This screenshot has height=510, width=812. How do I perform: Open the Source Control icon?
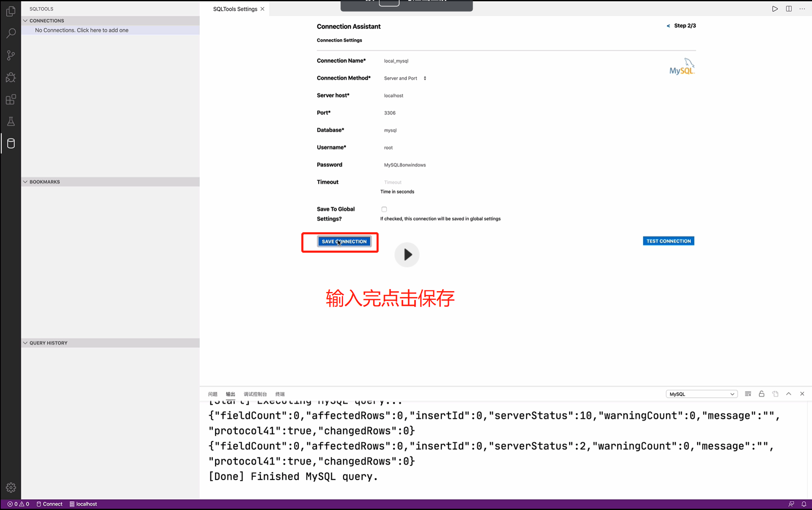(11, 55)
